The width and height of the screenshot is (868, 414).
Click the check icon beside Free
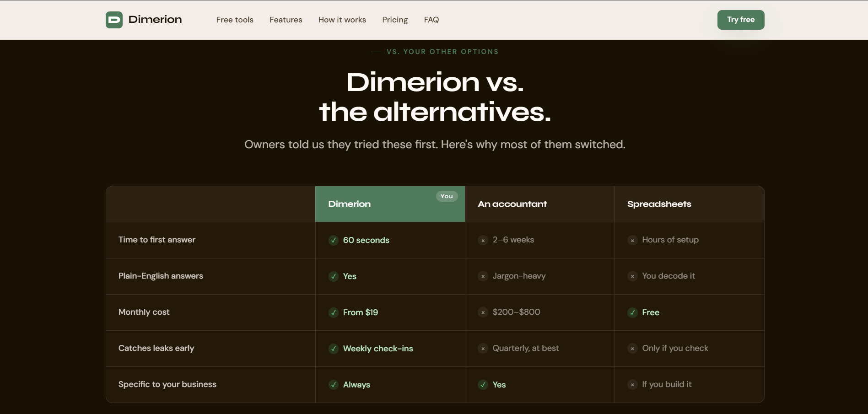(x=632, y=312)
